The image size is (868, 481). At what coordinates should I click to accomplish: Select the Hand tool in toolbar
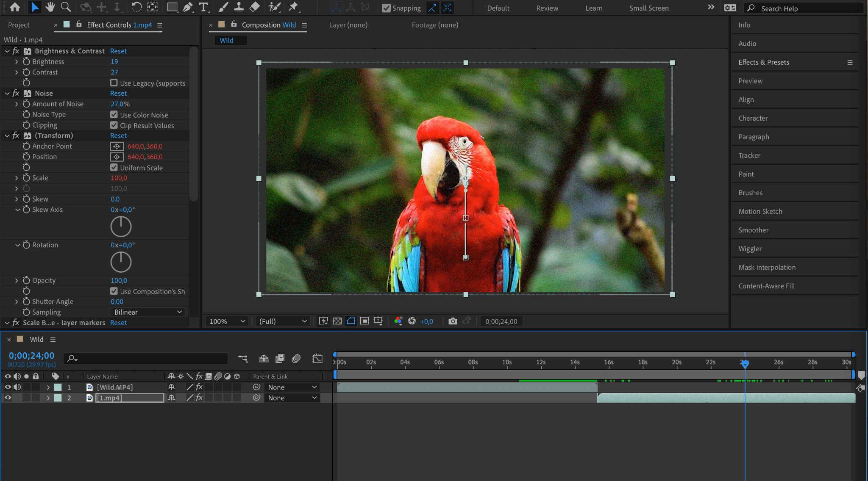tap(50, 7)
